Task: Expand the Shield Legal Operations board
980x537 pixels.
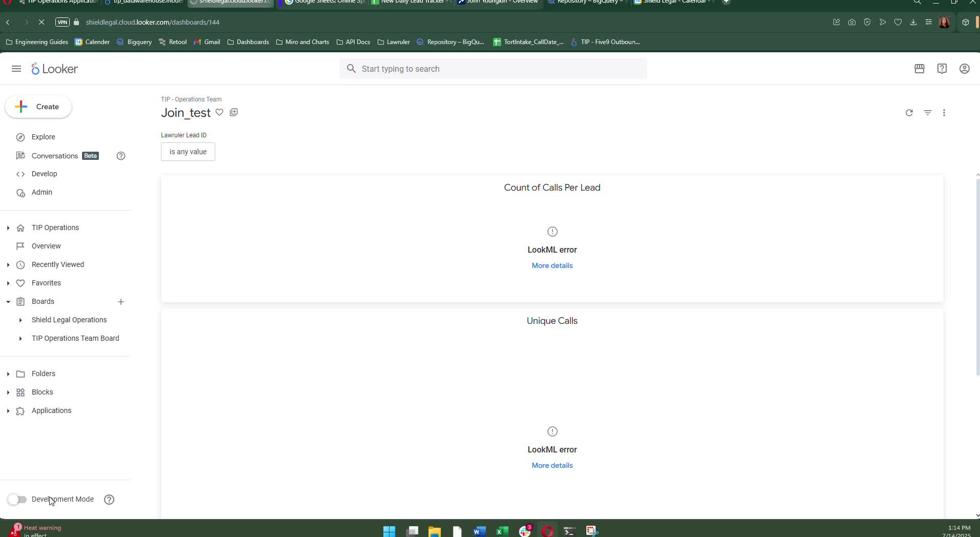Action: [21, 320]
